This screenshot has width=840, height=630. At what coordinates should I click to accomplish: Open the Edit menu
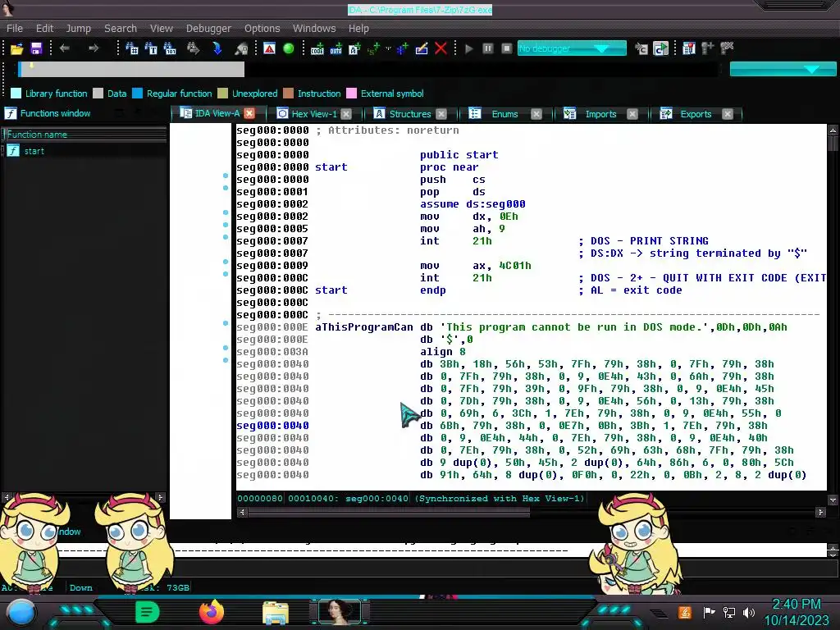[44, 29]
